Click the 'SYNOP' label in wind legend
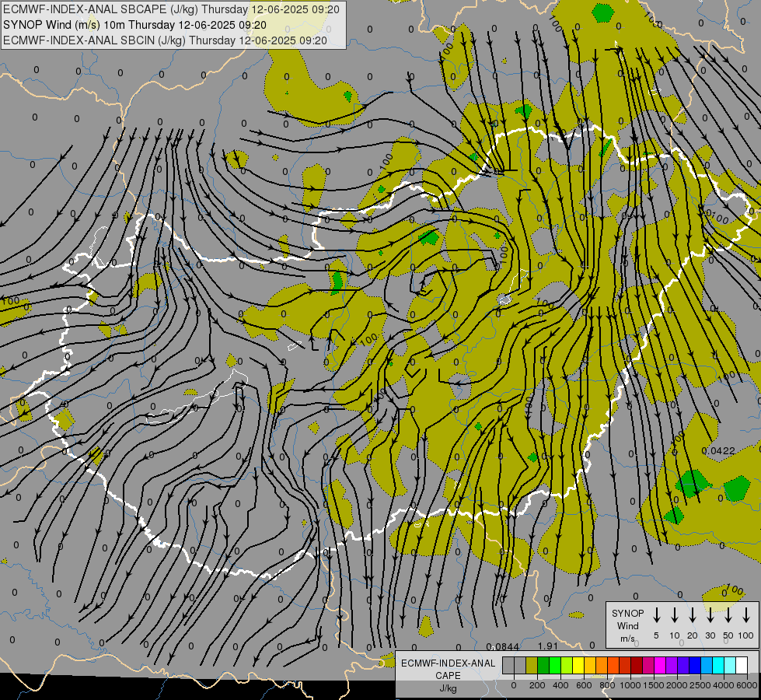Viewport: 761px width, 700px height. pos(627,613)
